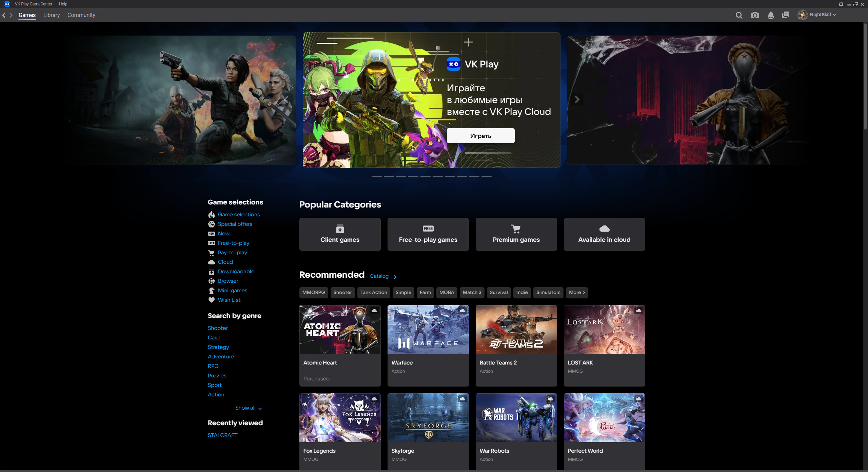The height and width of the screenshot is (472, 868).
Task: Click the download icon beside Downloadable
Action: click(x=212, y=272)
